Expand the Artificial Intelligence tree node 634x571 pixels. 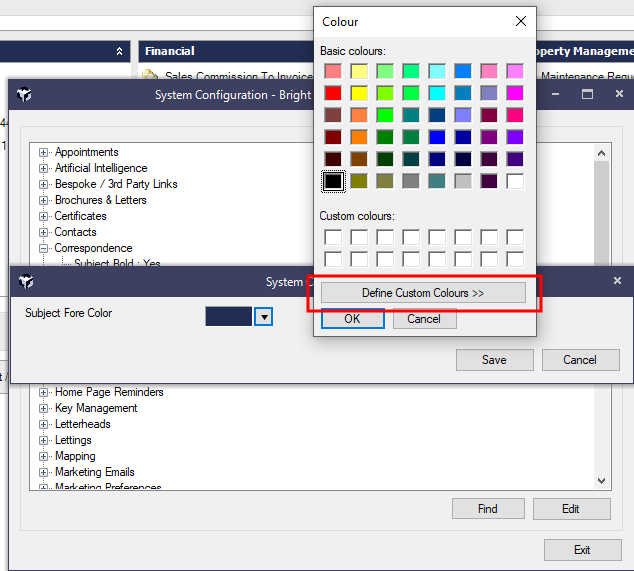coord(44,169)
